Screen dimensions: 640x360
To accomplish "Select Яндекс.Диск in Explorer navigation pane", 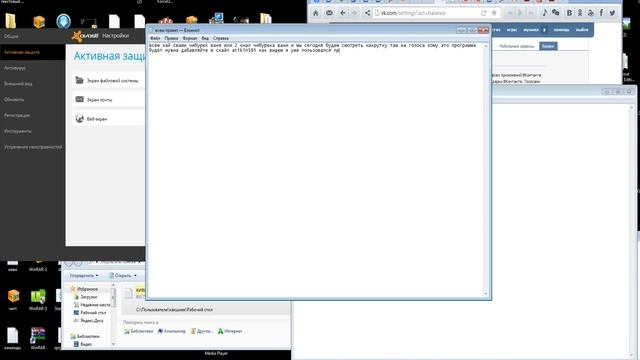I will [89, 321].
